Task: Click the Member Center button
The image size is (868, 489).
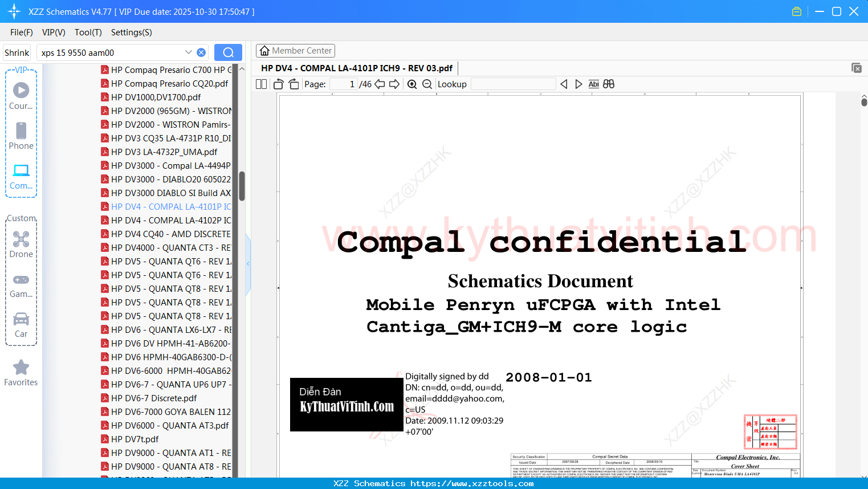Action: point(295,51)
